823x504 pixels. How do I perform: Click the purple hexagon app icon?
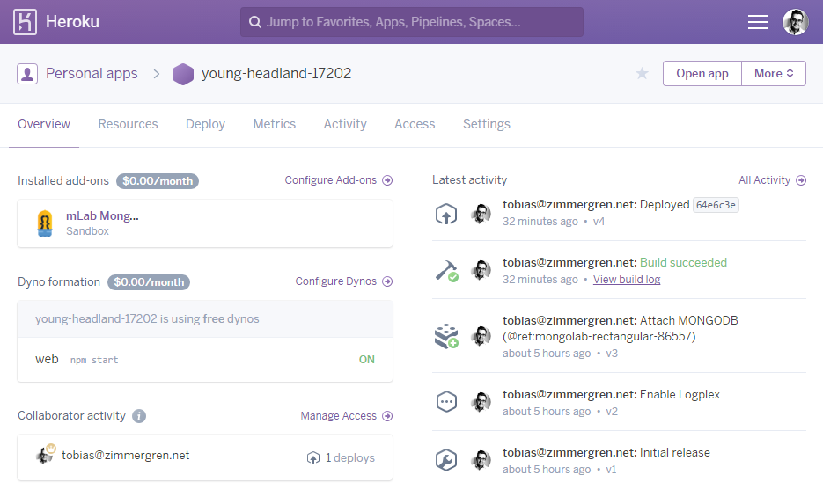(x=183, y=74)
